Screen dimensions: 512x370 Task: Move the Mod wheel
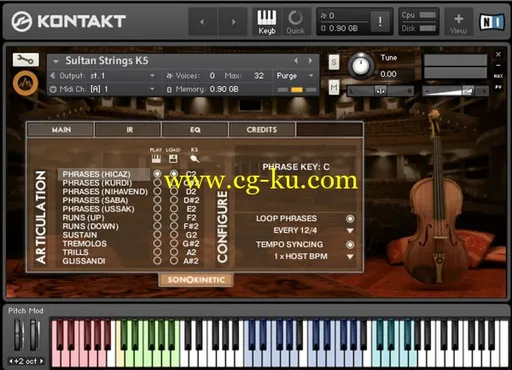tap(35, 335)
